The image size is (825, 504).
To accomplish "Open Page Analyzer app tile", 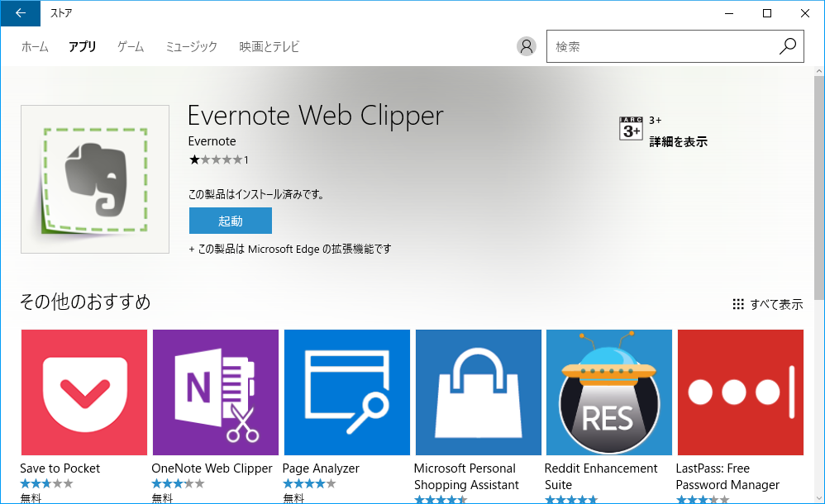I will point(346,392).
